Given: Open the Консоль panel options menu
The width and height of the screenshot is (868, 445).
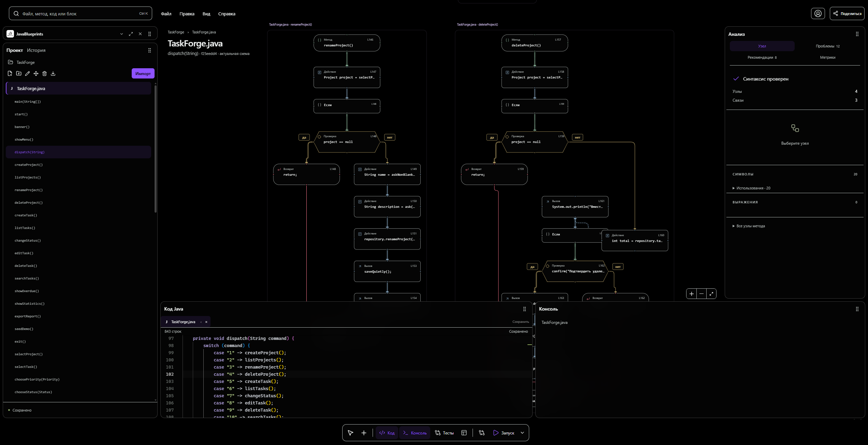Looking at the screenshot, I should click(857, 309).
